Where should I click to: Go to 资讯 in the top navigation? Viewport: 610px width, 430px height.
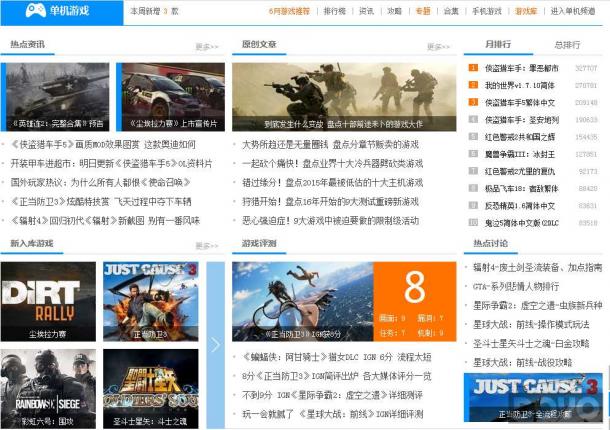366,11
